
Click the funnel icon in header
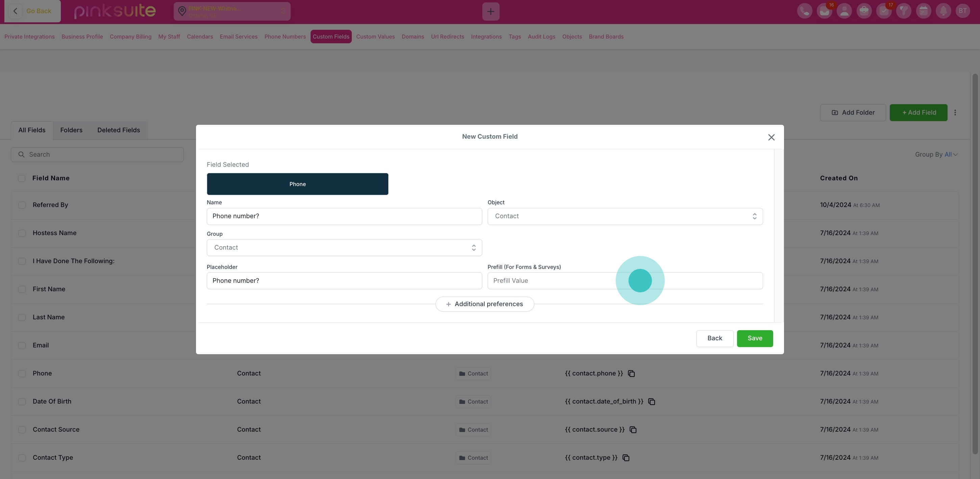click(x=904, y=11)
